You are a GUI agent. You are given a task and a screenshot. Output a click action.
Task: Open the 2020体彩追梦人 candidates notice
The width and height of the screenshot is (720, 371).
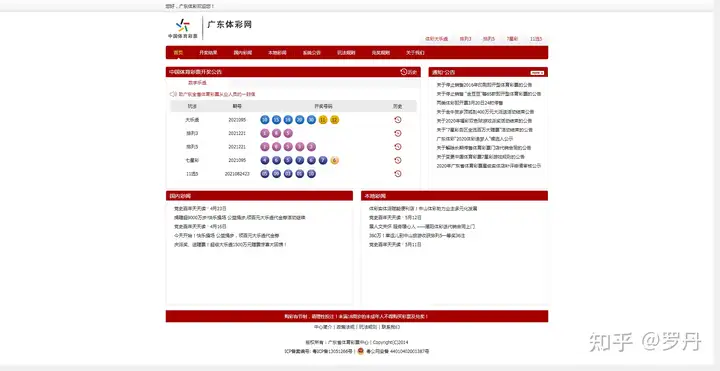coord(474,139)
